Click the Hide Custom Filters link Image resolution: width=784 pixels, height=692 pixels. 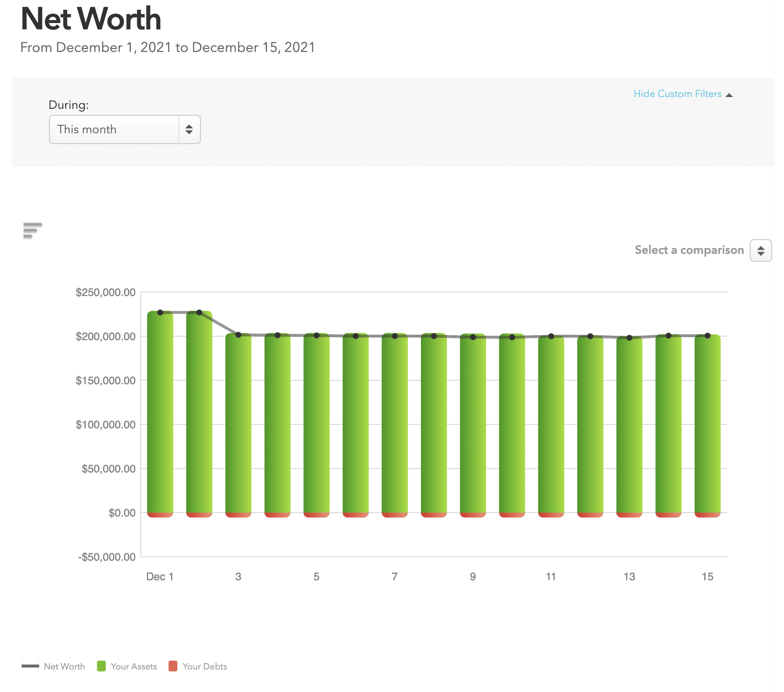[x=677, y=94]
